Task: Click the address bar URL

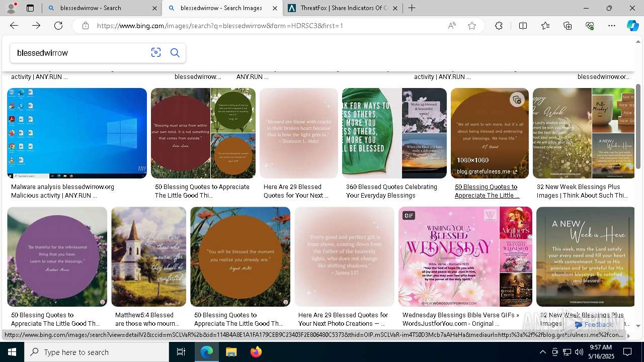Action: (x=220, y=26)
